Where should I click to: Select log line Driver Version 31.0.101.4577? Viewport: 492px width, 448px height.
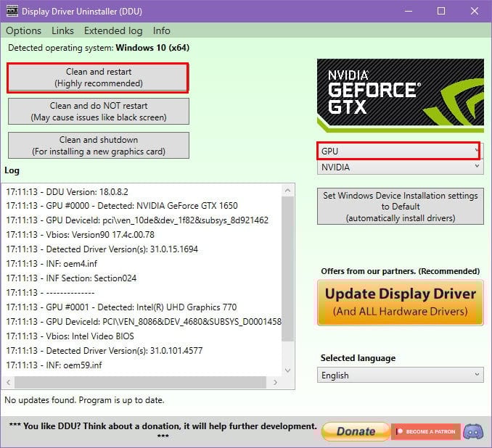click(x=104, y=350)
